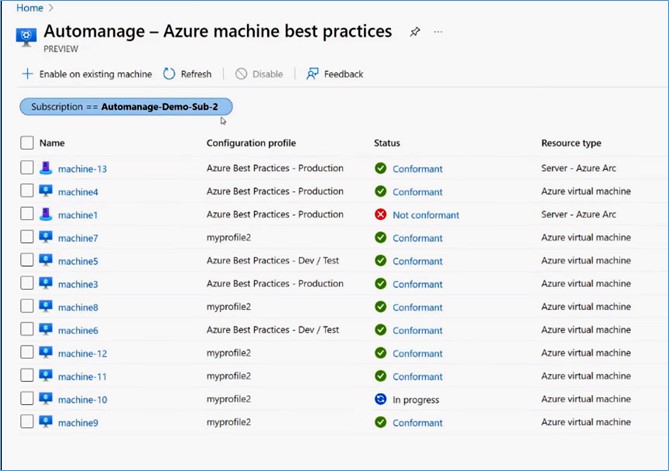Click the VM icon beside machine8
Viewport: 669px width, 471px height.
coord(46,306)
